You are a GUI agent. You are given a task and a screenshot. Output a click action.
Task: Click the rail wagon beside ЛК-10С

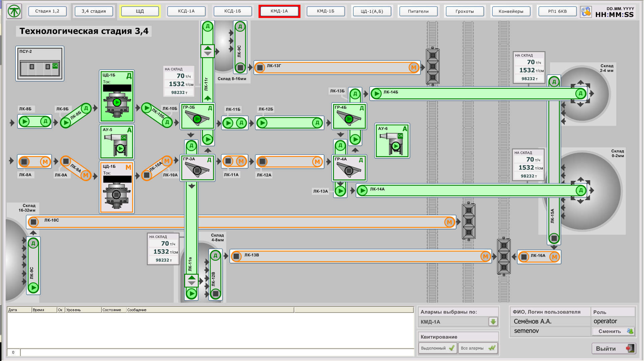(469, 221)
